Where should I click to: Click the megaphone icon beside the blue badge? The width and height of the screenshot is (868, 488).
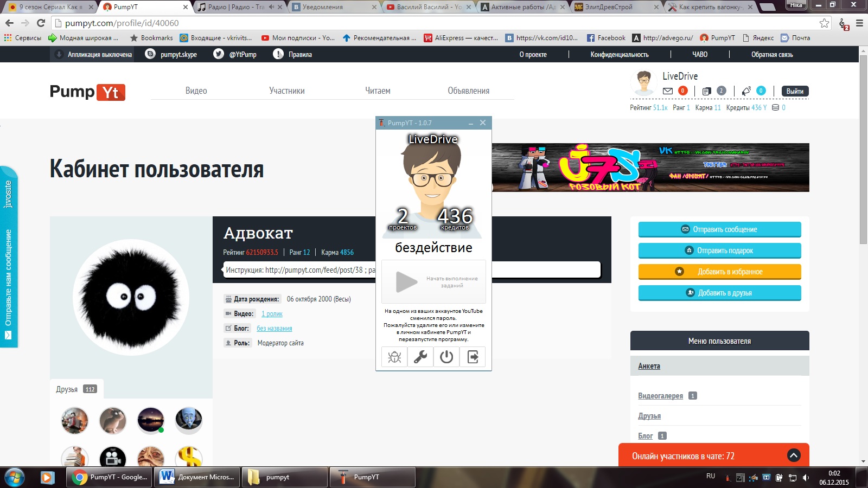[x=746, y=91]
